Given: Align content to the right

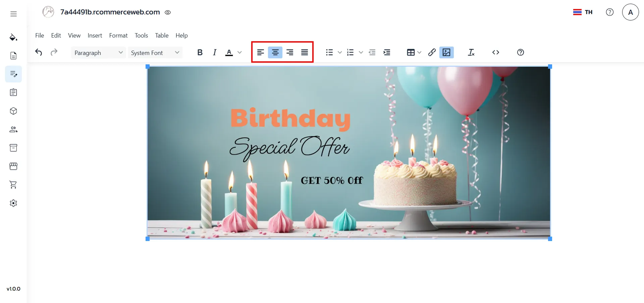Looking at the screenshot, I should (290, 52).
